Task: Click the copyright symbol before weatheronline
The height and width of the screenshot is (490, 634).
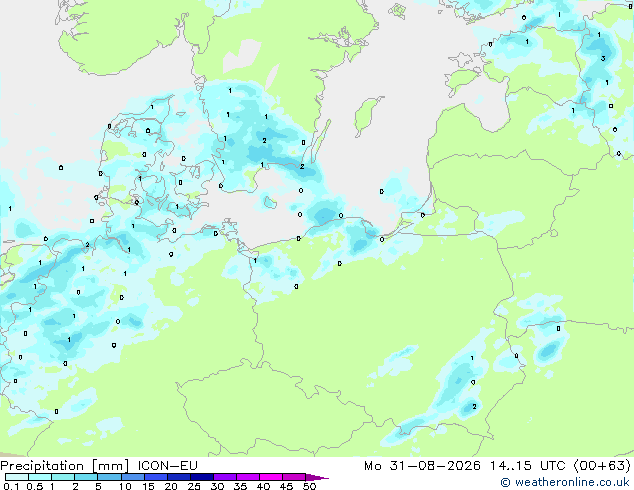Action: [x=505, y=482]
